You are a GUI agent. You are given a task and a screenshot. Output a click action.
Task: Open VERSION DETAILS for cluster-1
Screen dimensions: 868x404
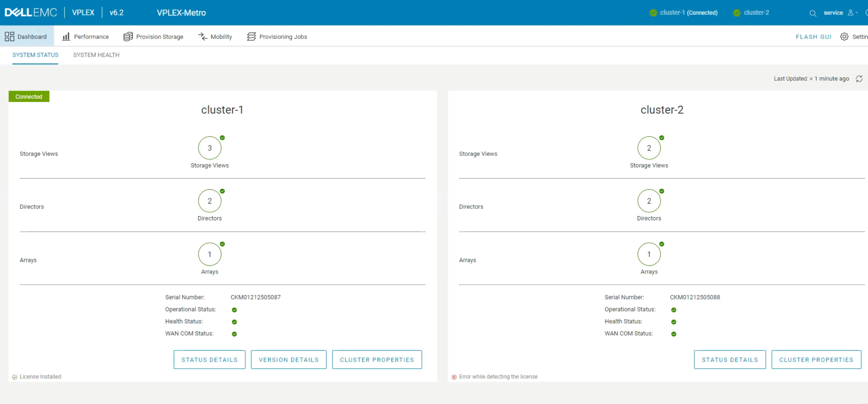(288, 359)
